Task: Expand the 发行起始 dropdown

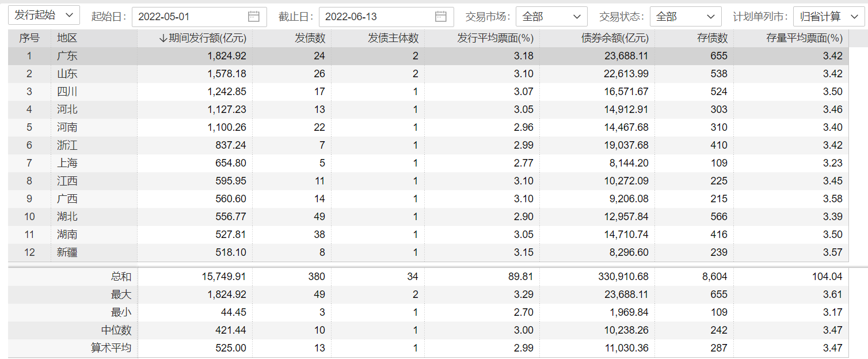Action: [44, 16]
